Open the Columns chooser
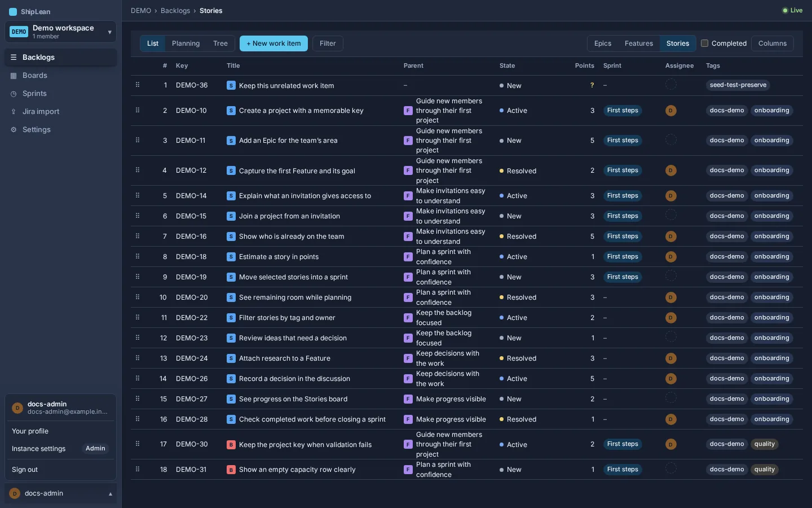The image size is (812, 508). click(773, 43)
